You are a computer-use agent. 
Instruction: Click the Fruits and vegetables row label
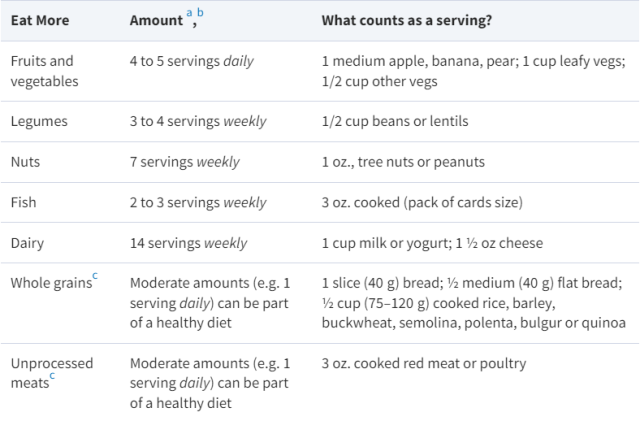pos(44,71)
